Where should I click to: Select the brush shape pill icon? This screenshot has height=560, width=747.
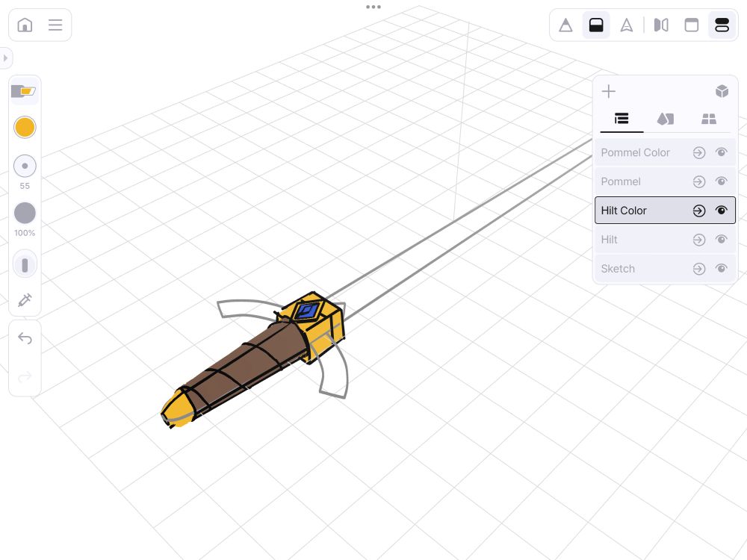tap(25, 265)
